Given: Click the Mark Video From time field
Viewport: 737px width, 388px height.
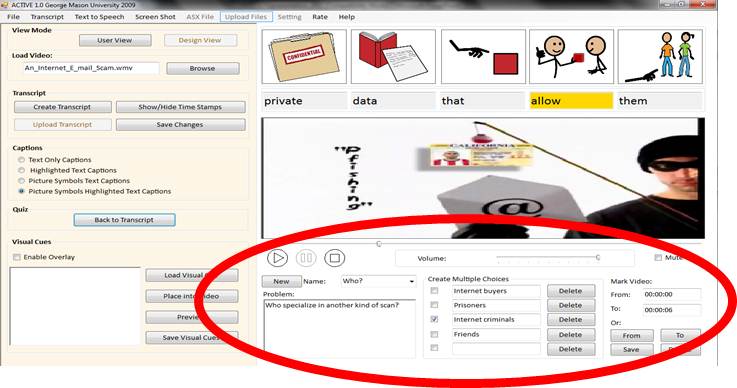Looking at the screenshot, I should point(672,294).
